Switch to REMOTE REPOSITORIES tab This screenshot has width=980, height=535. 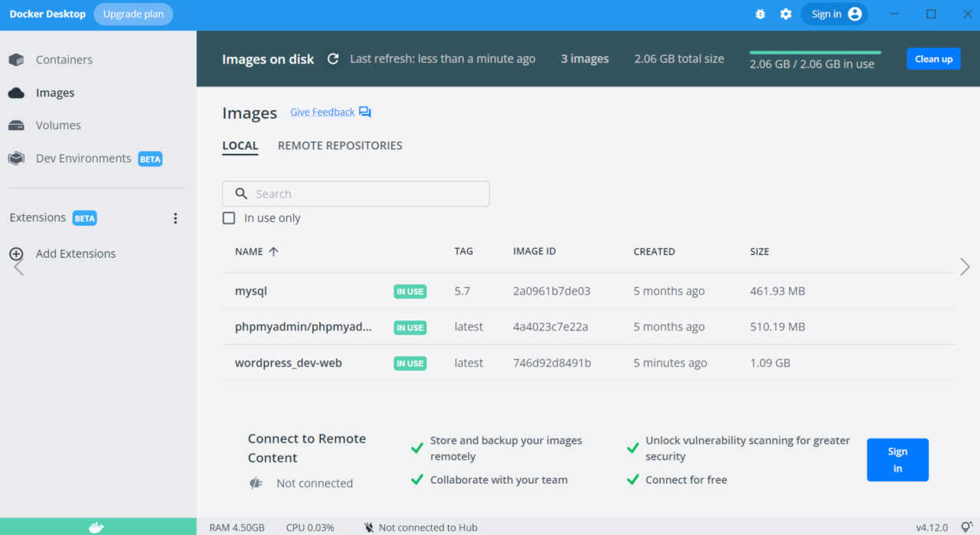pos(340,145)
